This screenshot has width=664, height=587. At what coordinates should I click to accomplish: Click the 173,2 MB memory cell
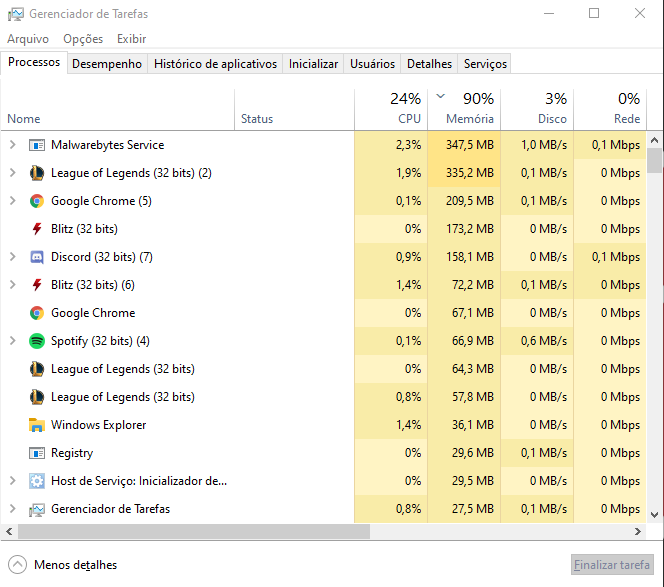pyautogui.click(x=464, y=229)
